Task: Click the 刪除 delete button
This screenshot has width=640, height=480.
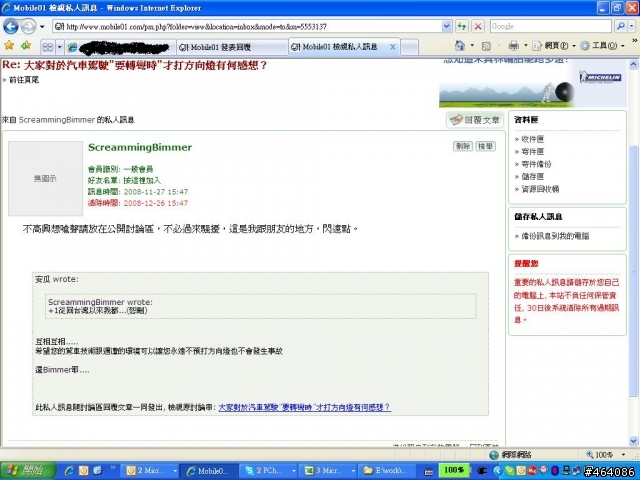Action: (x=462, y=146)
